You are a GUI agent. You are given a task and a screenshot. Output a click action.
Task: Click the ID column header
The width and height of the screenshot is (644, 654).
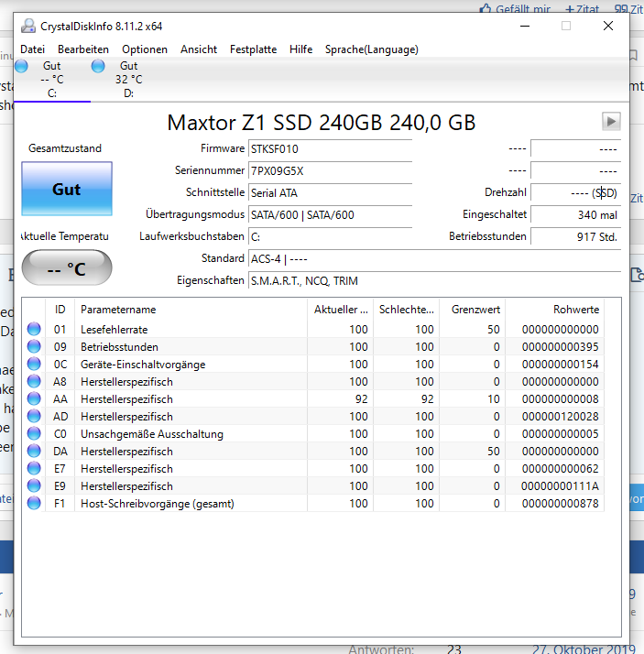[60, 310]
